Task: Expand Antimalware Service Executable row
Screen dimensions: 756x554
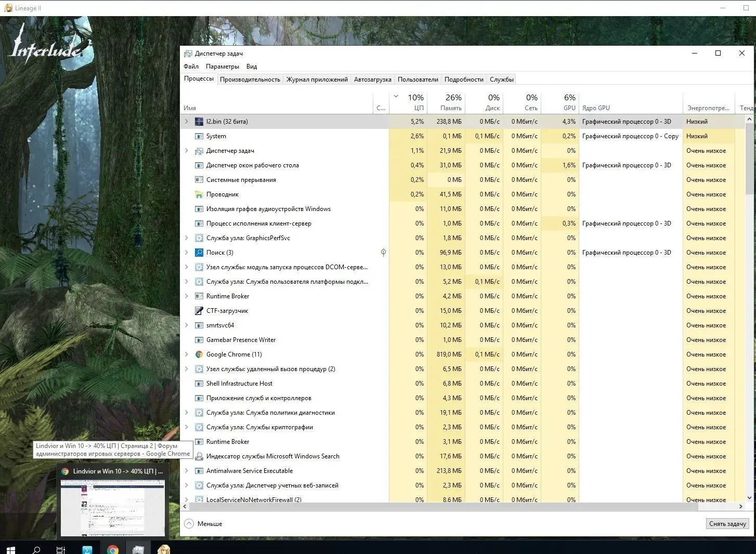Action: pyautogui.click(x=187, y=471)
